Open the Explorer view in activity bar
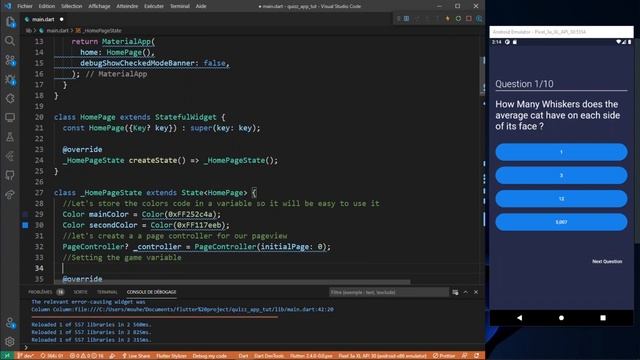 point(10,22)
